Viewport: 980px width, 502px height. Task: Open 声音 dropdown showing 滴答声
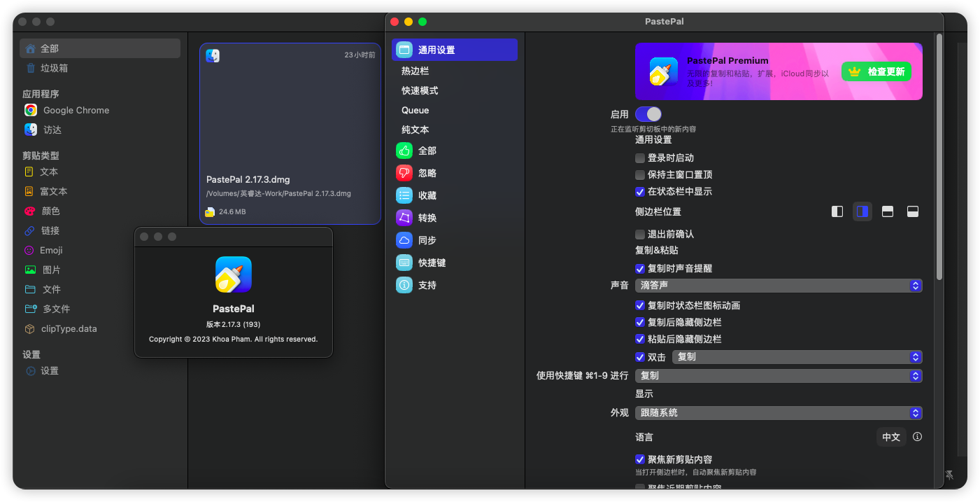(x=779, y=286)
